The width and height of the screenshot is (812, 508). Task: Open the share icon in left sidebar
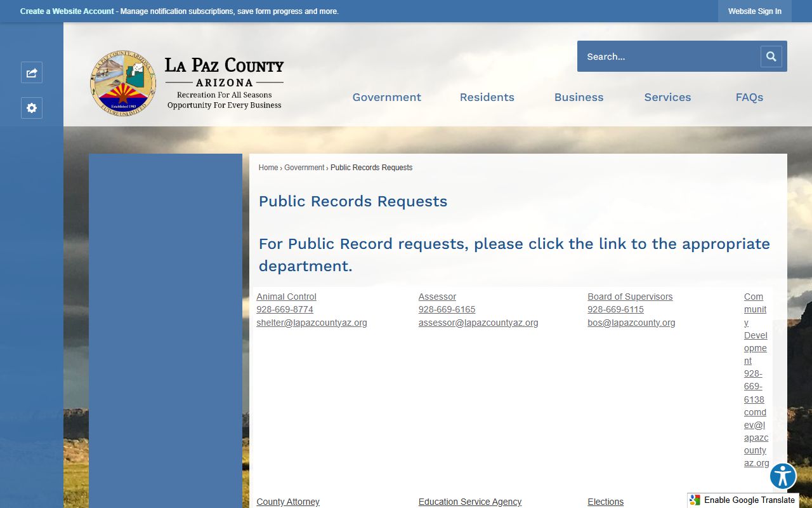[32, 72]
